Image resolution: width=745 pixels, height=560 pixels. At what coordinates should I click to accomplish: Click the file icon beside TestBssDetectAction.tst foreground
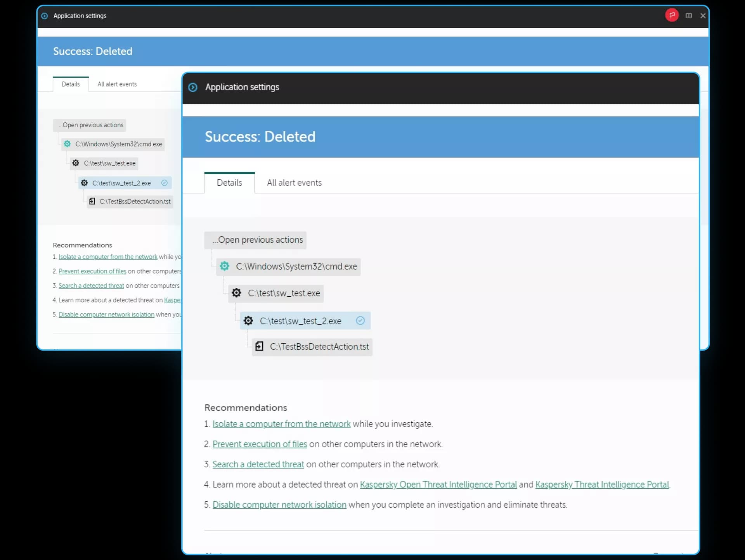pyautogui.click(x=259, y=346)
